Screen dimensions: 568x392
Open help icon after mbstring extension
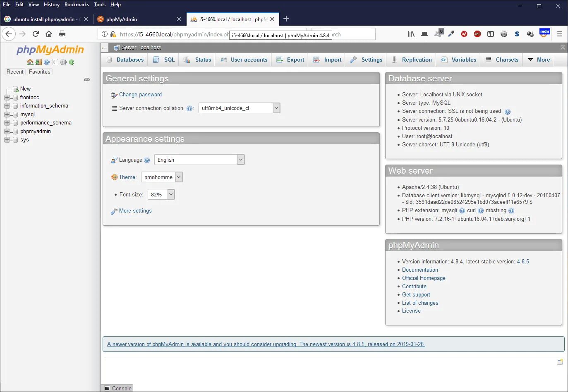511,210
